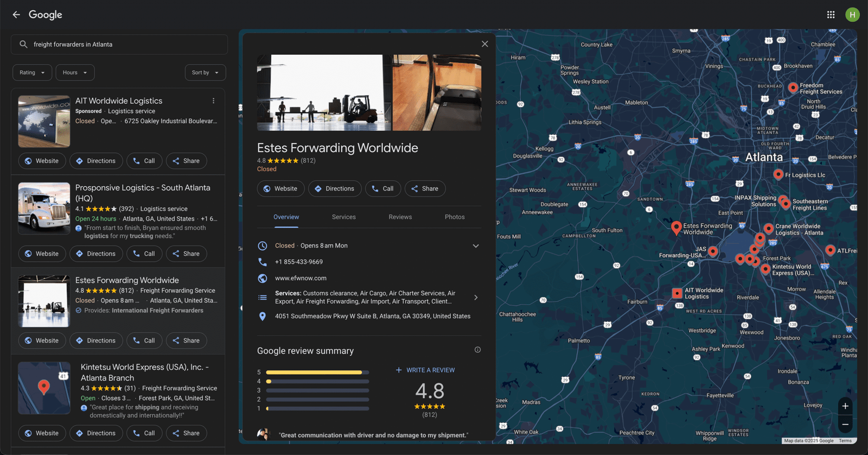Click phone number +1 855-433-9669
868x455 pixels.
(299, 262)
